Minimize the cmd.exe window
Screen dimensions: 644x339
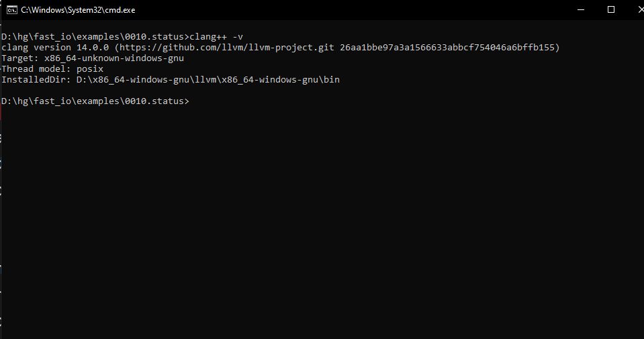tap(581, 10)
